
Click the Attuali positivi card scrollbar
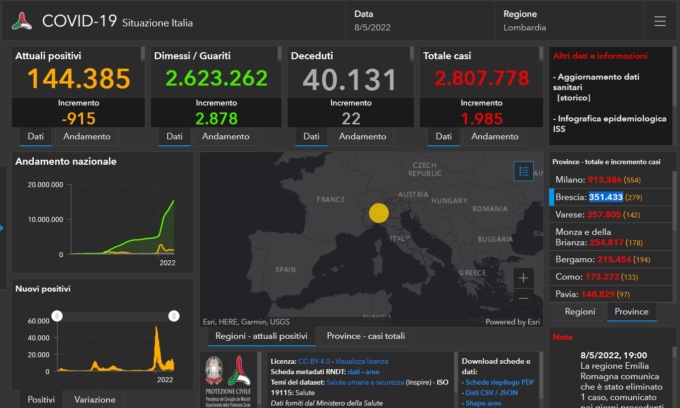point(143,53)
